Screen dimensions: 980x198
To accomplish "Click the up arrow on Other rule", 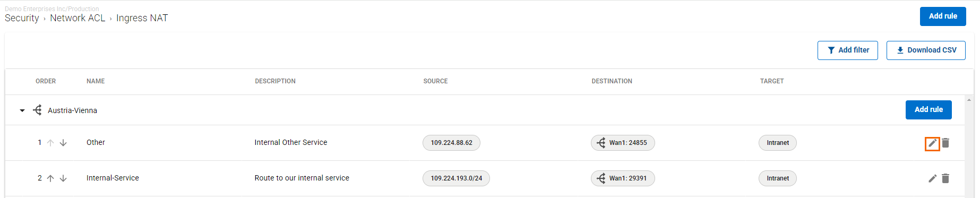I will pos(50,143).
